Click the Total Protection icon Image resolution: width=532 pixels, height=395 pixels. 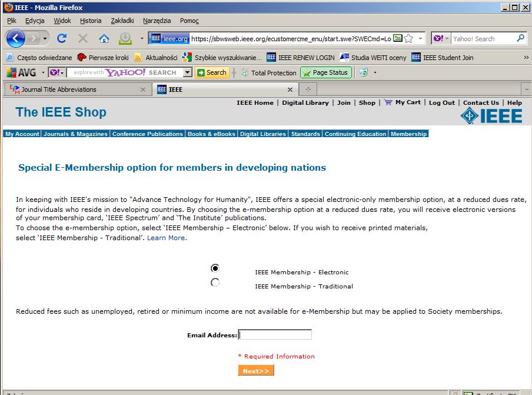click(x=244, y=72)
